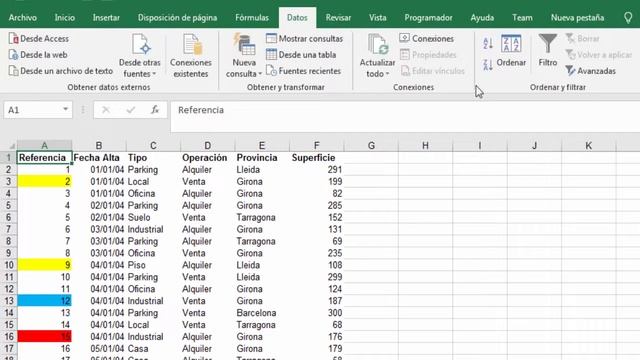Click the Operación header cell

(x=207, y=158)
